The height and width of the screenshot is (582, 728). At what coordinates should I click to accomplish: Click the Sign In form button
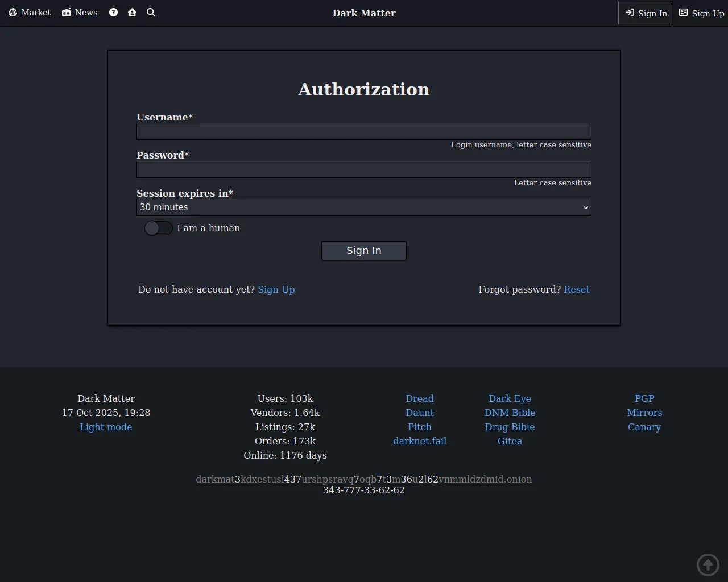(364, 251)
